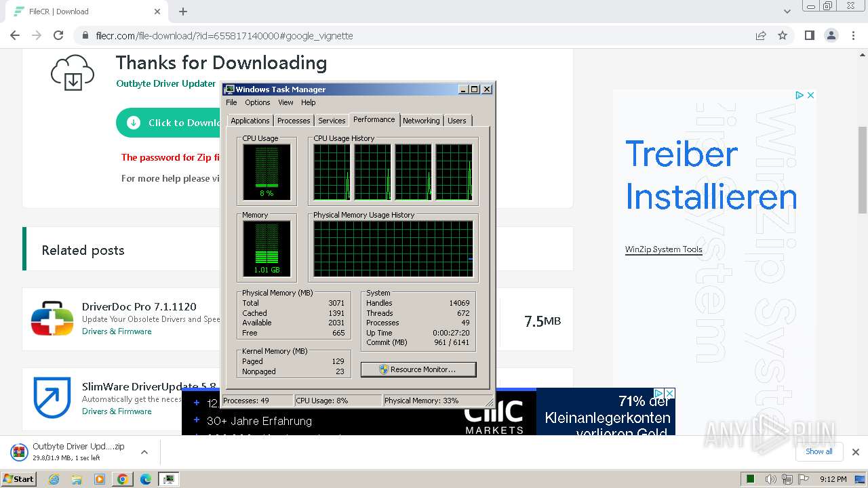Select the Performance tab
The height and width of the screenshot is (488, 868).
[x=374, y=119]
